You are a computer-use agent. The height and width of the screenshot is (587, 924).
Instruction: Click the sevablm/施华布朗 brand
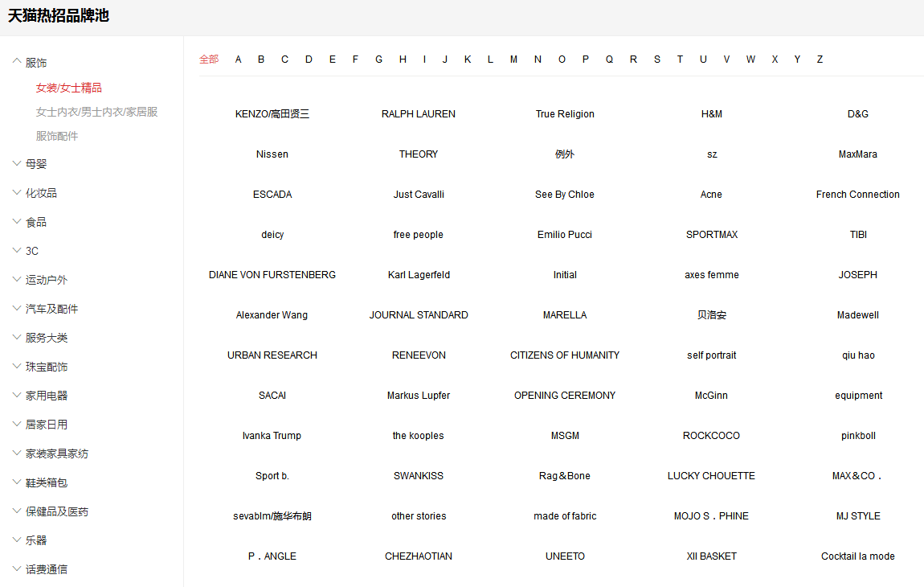click(x=272, y=516)
